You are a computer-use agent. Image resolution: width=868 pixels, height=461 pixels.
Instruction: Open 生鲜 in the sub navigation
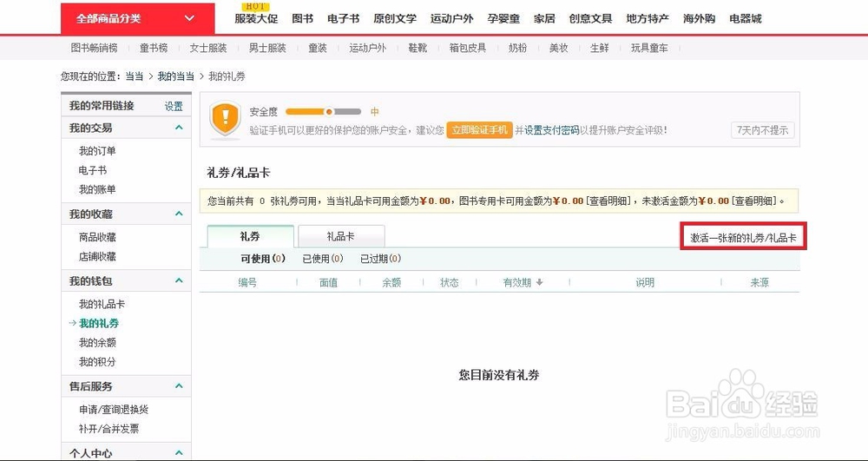(x=600, y=48)
